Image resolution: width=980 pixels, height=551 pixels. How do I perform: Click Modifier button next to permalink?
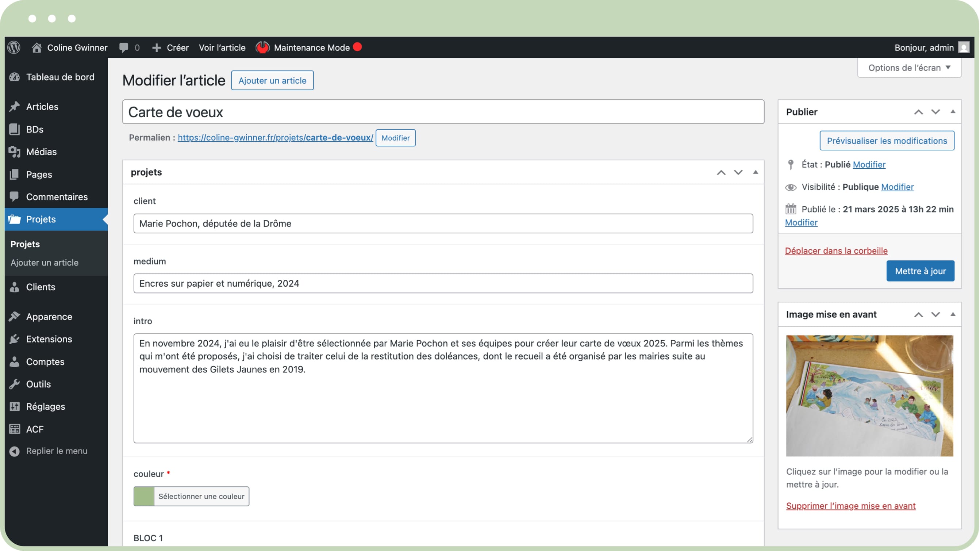click(396, 138)
